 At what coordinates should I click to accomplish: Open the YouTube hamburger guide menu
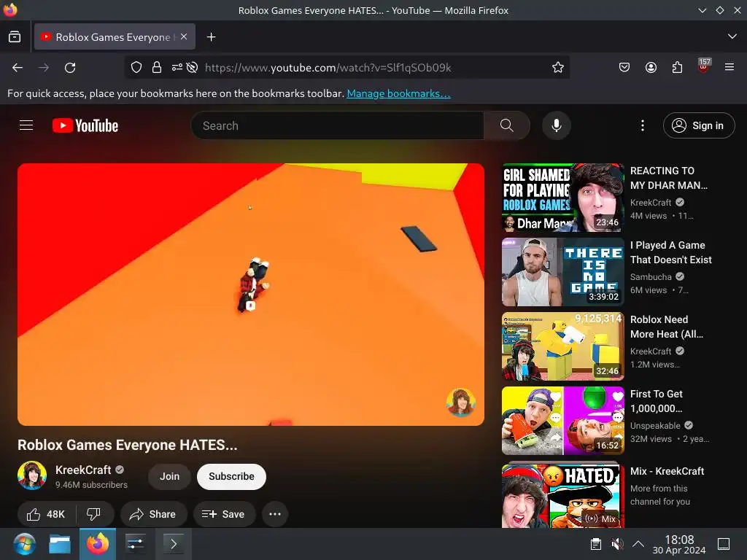pyautogui.click(x=26, y=125)
